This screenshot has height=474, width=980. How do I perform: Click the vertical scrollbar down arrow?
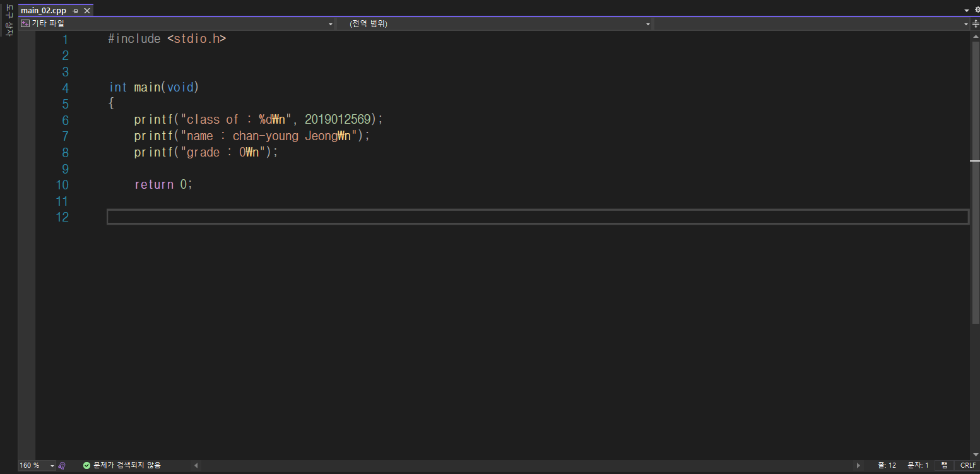[975, 455]
